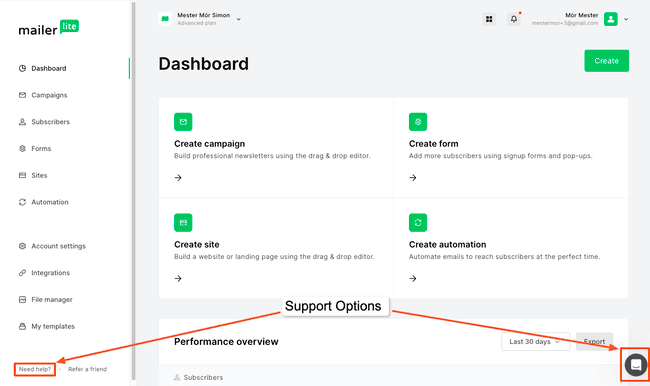Viewport: 650px width, 386px height.
Task: Go to Integrations
Action: point(51,273)
